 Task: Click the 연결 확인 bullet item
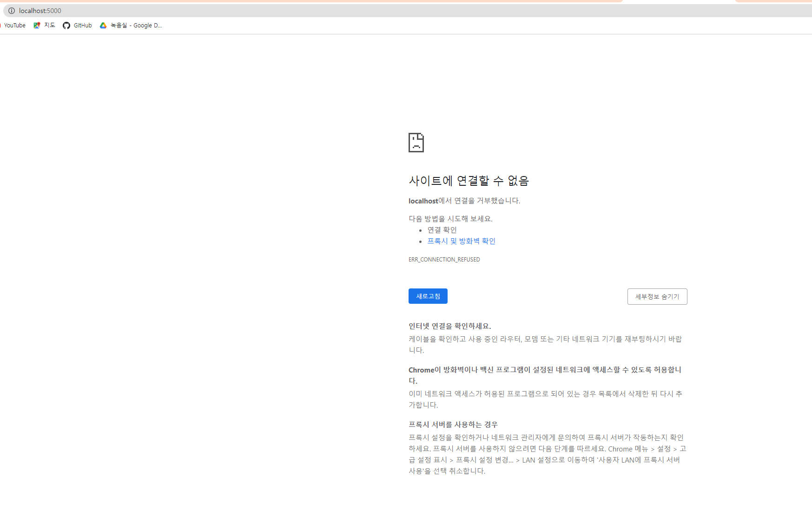click(442, 230)
